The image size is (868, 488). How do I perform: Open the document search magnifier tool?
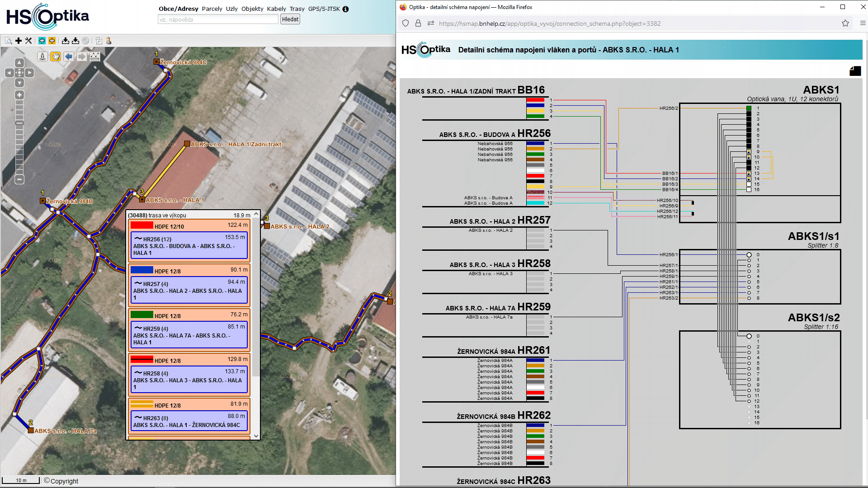(8, 41)
